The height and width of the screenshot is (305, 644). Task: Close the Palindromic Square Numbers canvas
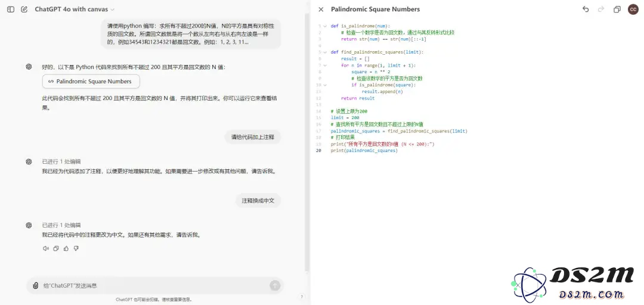(x=321, y=9)
